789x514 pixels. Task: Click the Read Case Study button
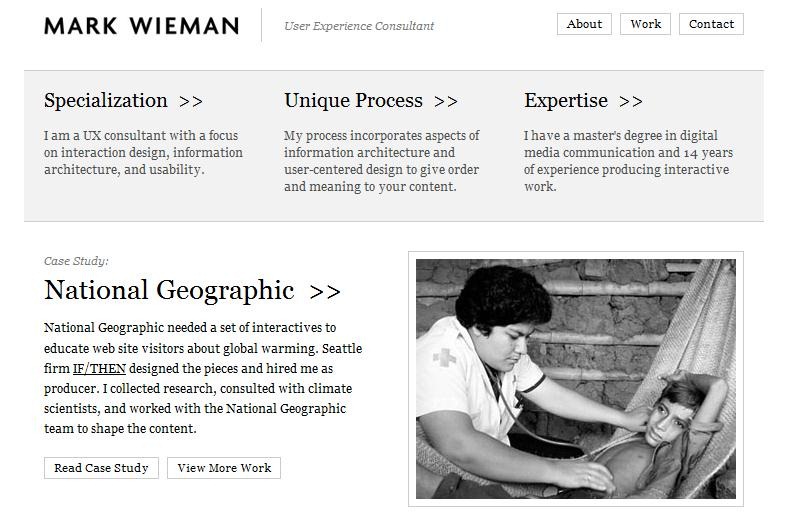[x=101, y=468]
